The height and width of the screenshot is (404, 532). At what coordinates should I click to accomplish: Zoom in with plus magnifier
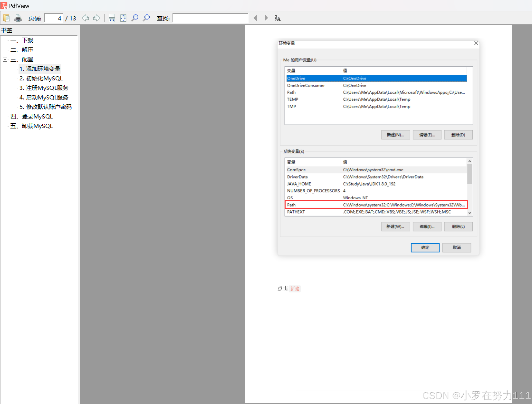[x=146, y=18]
